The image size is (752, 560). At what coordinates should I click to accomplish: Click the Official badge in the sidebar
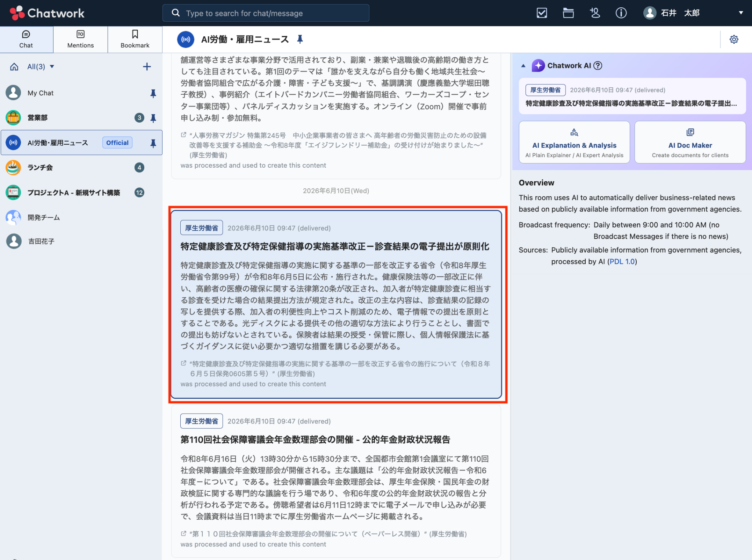tap(117, 143)
